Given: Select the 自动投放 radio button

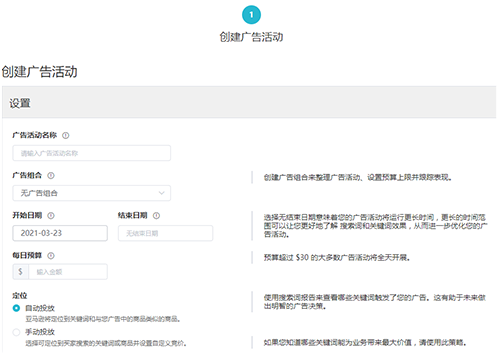Looking at the screenshot, I should pyautogui.click(x=16, y=308).
